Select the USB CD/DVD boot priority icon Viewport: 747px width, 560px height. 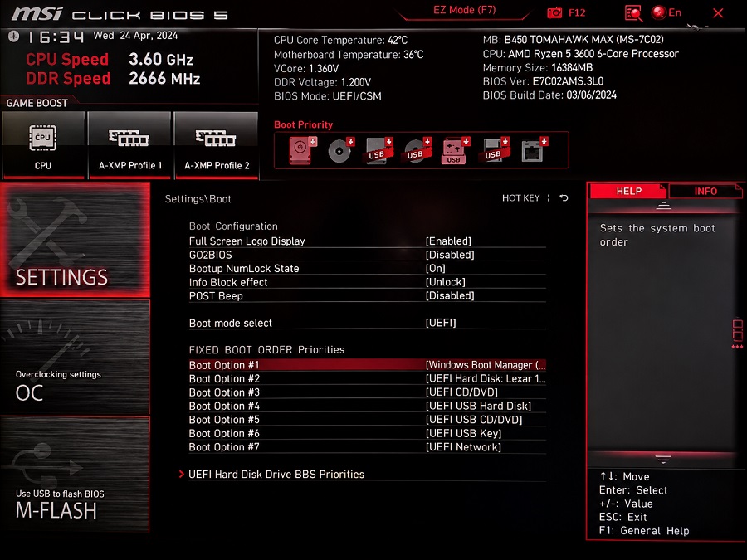point(417,150)
